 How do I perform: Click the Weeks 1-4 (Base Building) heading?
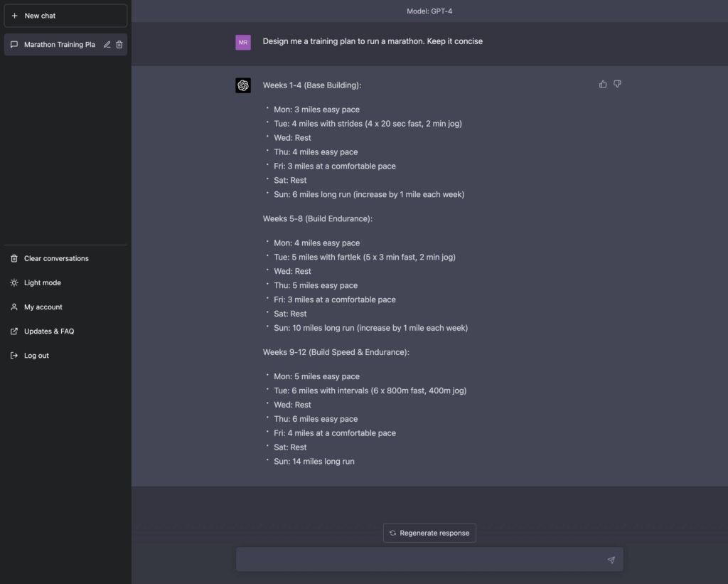[311, 85]
